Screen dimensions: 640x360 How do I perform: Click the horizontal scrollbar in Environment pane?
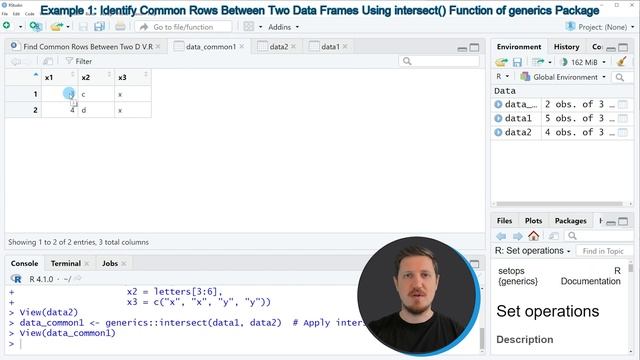tap(559, 204)
